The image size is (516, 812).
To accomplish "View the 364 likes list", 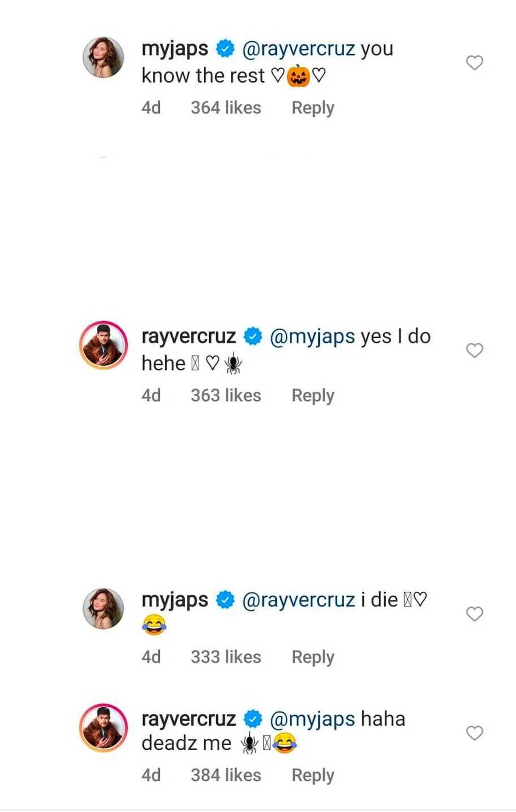I will pyautogui.click(x=226, y=108).
